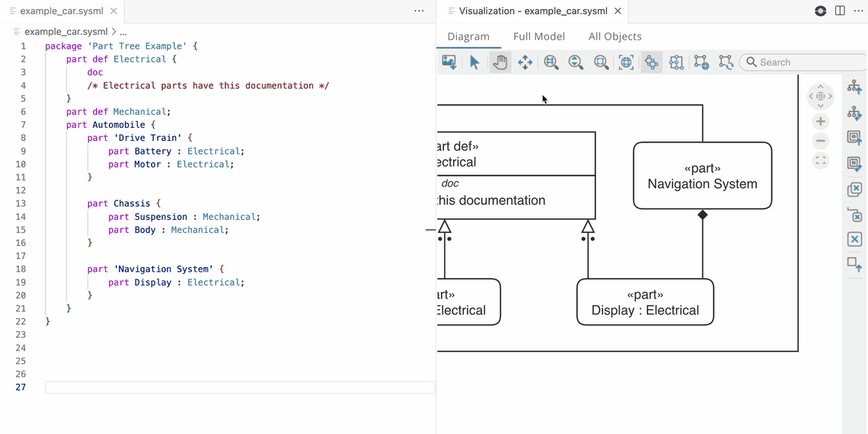Switch to the Full Model tab
Viewport: 868px width, 434px height.
point(538,37)
